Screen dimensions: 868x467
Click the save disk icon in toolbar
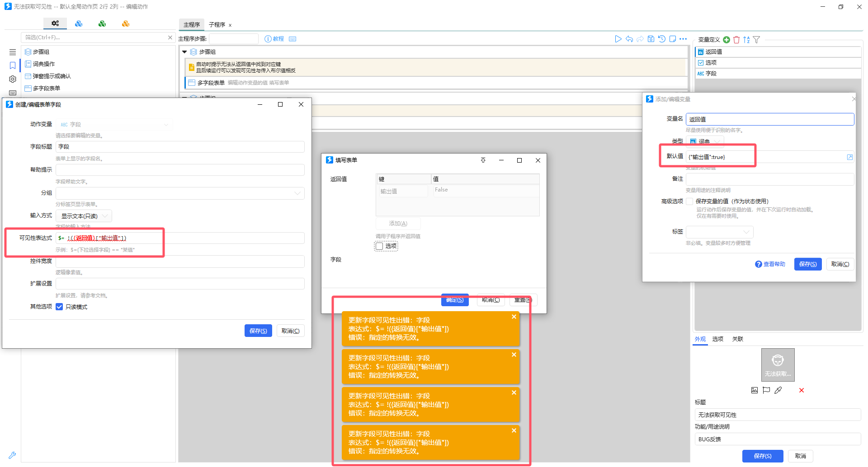click(x=651, y=39)
